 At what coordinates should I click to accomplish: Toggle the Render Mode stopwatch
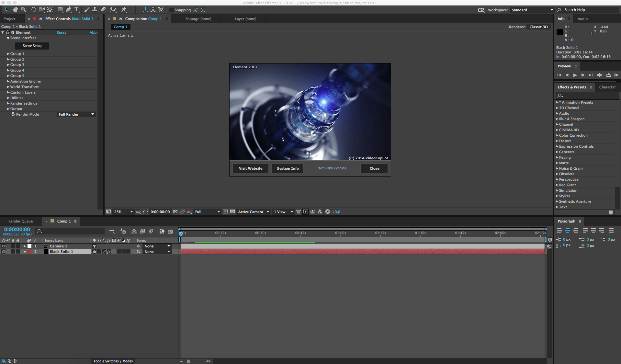tap(13, 114)
